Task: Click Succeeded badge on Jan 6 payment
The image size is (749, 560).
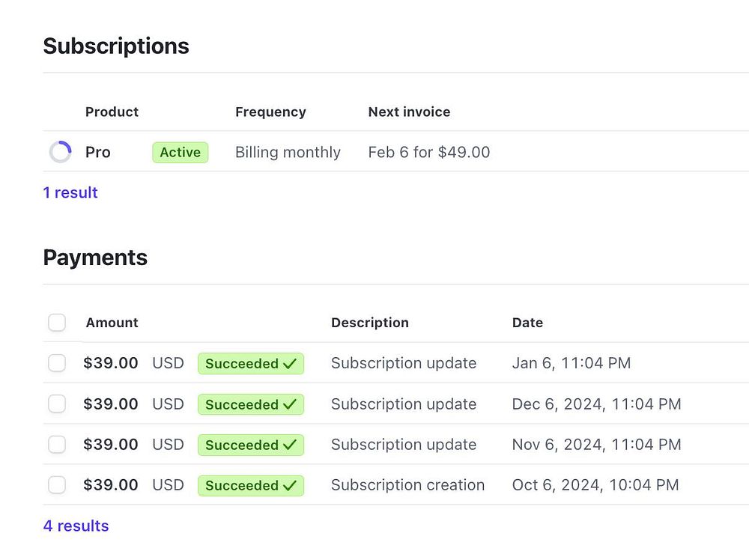Action: [x=250, y=364]
